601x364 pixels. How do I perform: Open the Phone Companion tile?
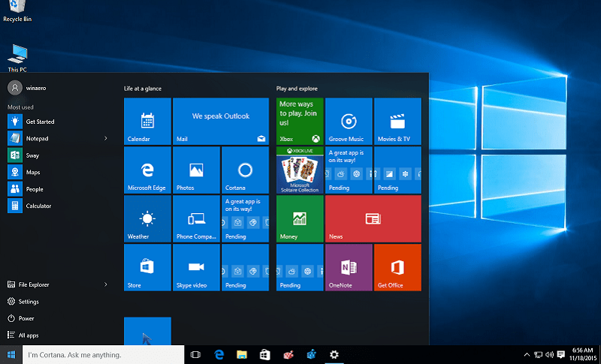[196, 218]
